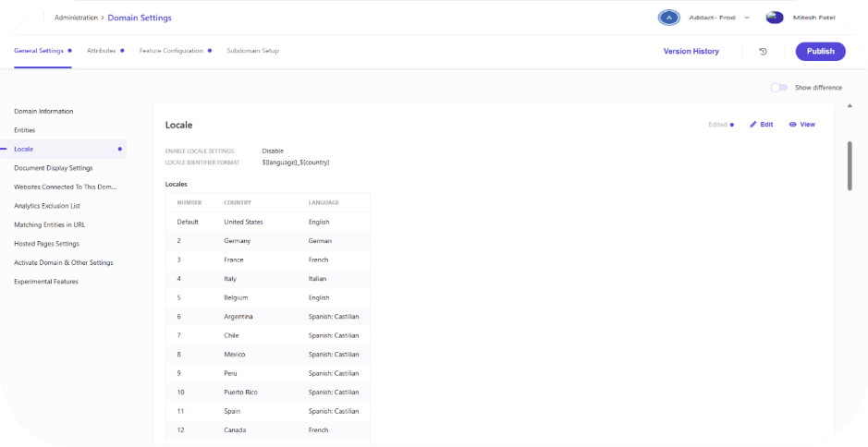The height and width of the screenshot is (447, 868).
Task: Select the General Settings tab
Action: [39, 51]
